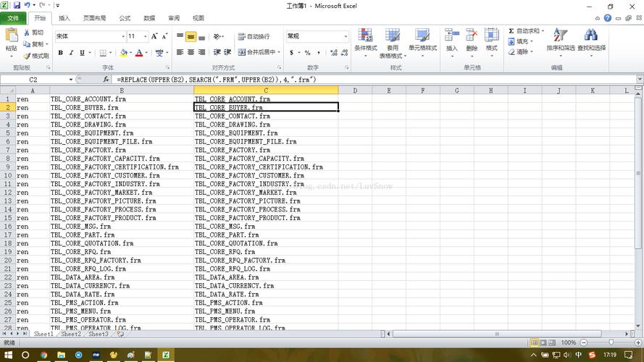Image resolution: width=644 pixels, height=362 pixels.
Task: Click Merge and Center (合并后居中)
Action: click(x=256, y=52)
